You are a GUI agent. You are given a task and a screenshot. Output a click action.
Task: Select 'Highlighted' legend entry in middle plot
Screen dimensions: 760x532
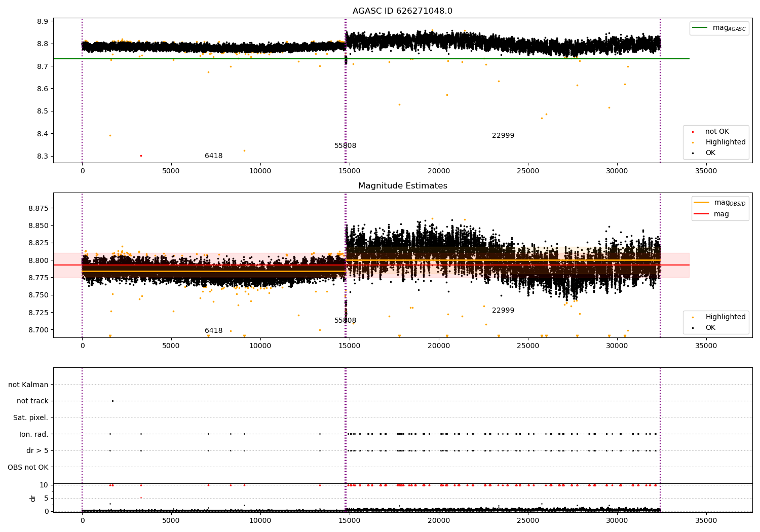click(x=726, y=317)
